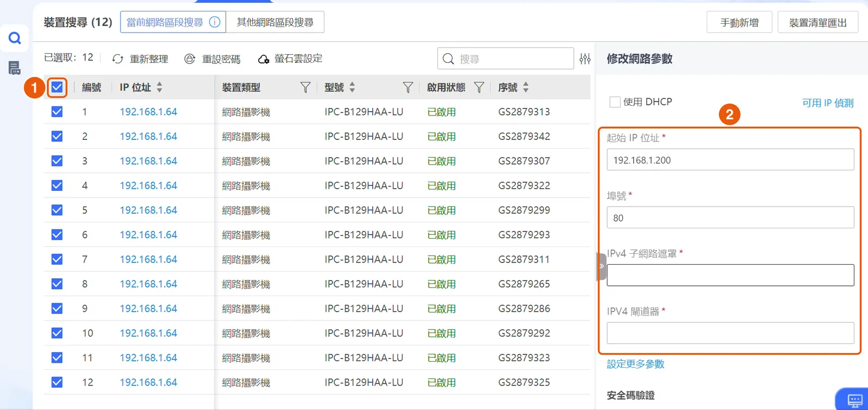
Task: Uncheck device row 1 checkbox
Action: [57, 112]
